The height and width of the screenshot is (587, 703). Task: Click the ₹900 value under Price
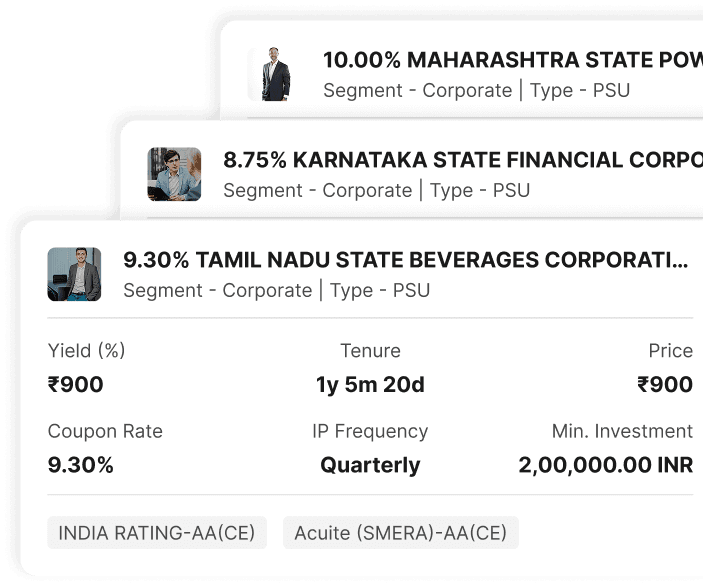point(665,384)
